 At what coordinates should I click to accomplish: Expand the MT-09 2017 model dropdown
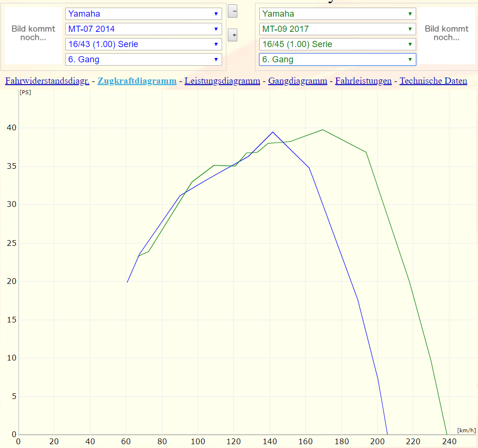click(x=337, y=29)
